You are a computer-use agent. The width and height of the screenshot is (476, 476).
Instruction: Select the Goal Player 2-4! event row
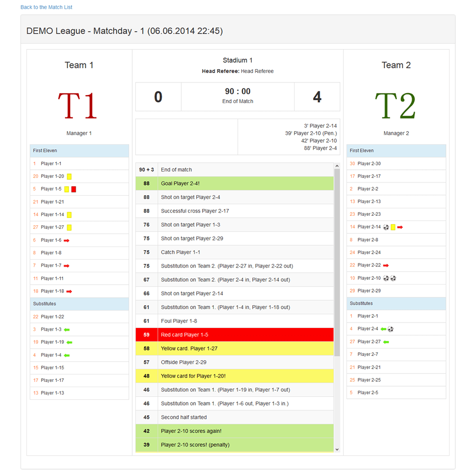(x=235, y=184)
